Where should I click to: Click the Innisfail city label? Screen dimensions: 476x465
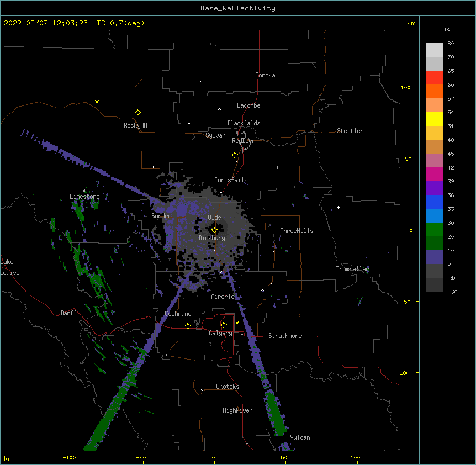[x=230, y=180]
